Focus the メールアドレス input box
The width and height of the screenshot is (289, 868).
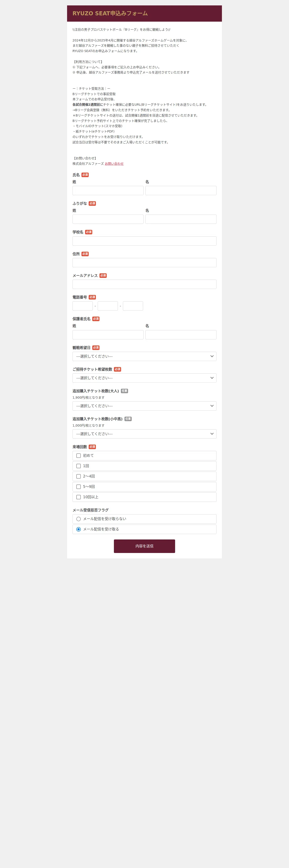[144, 284]
